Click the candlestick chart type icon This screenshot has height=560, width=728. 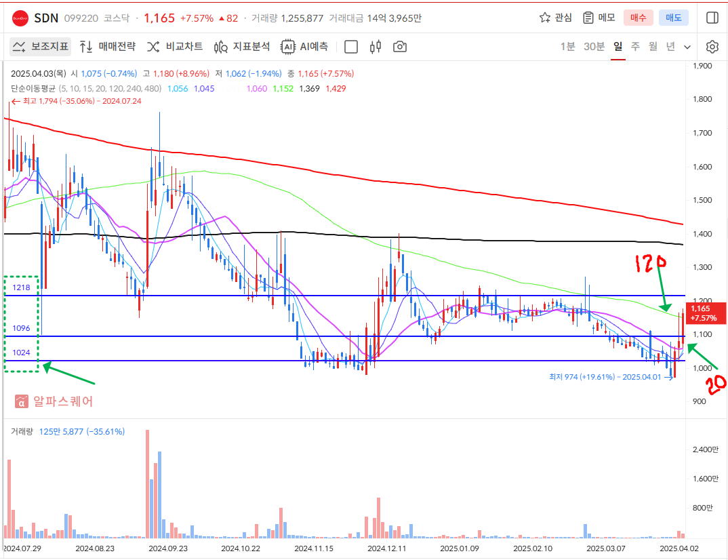coord(376,47)
